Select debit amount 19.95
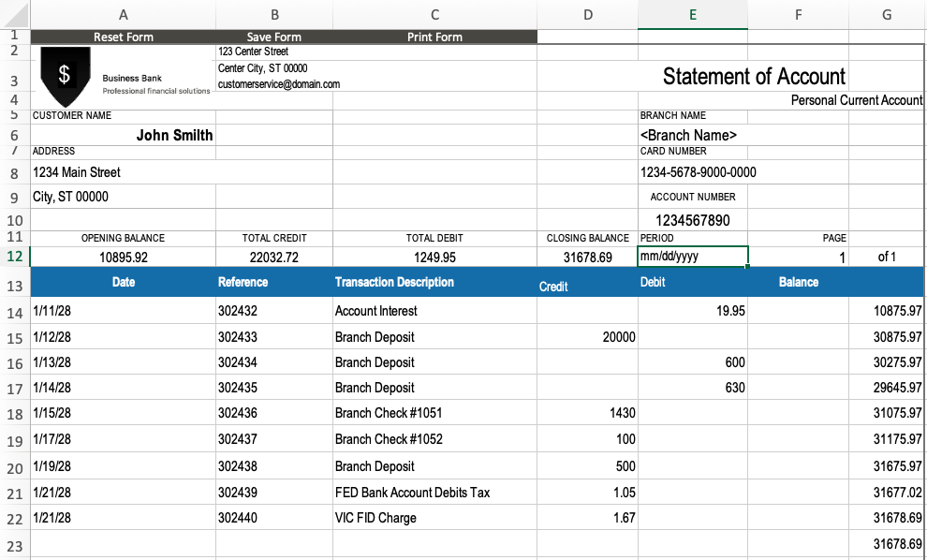 pyautogui.click(x=693, y=311)
